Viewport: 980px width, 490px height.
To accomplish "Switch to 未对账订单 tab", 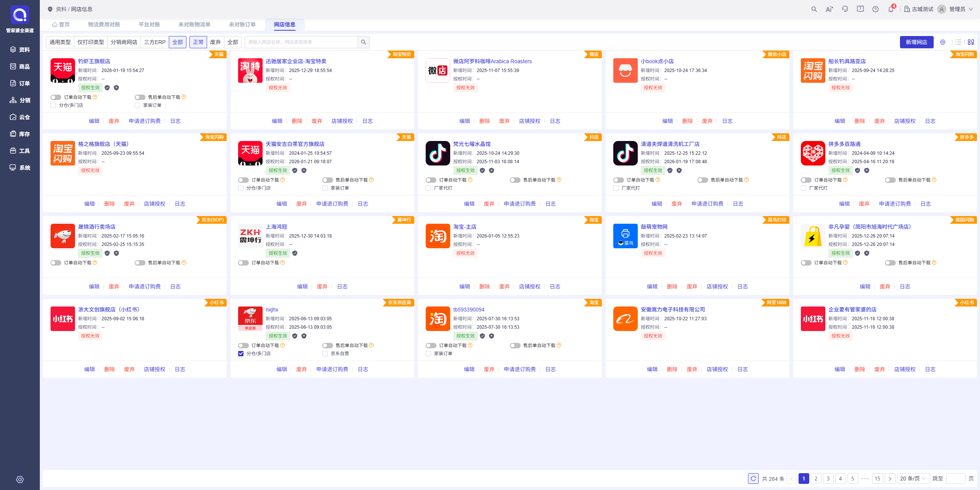I will tap(242, 25).
